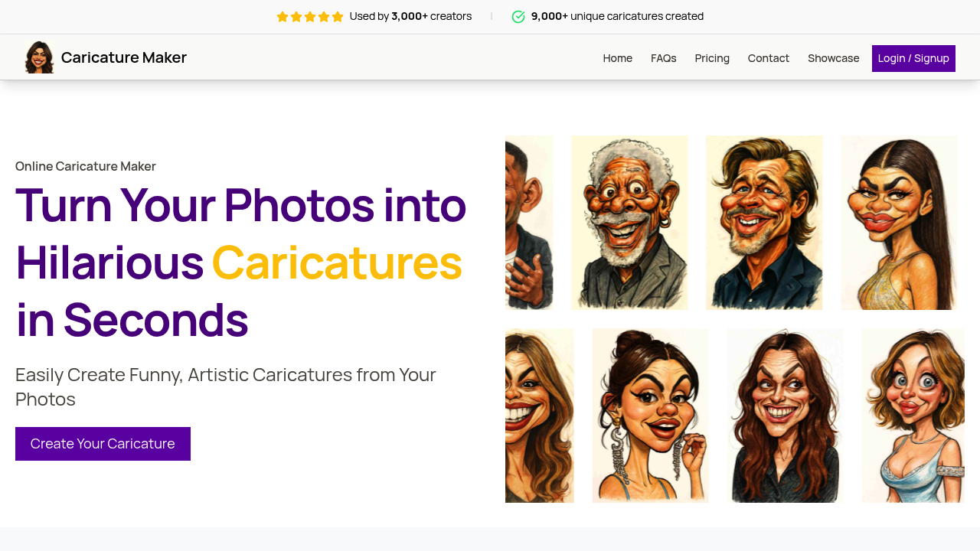The image size is (980, 551).
Task: Navigate to the Pricing page
Action: click(712, 58)
